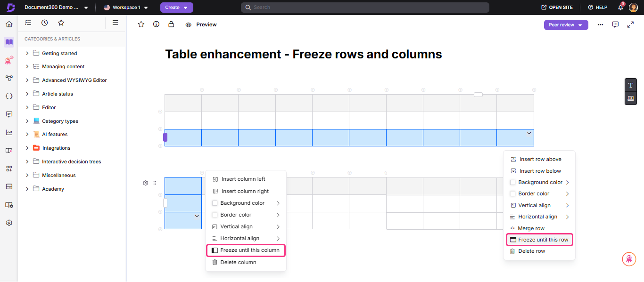Open the lock icon beside the info icon
The width and height of the screenshot is (644, 282).
[x=171, y=24]
